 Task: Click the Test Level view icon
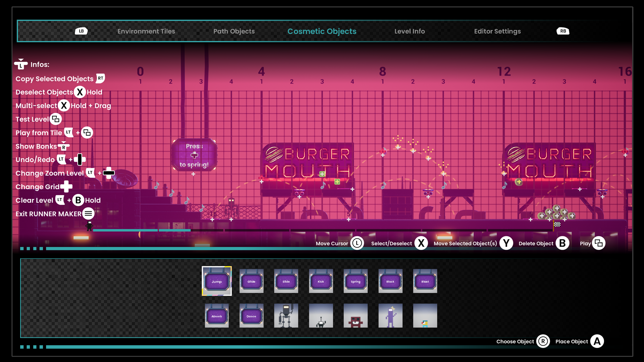click(x=56, y=119)
